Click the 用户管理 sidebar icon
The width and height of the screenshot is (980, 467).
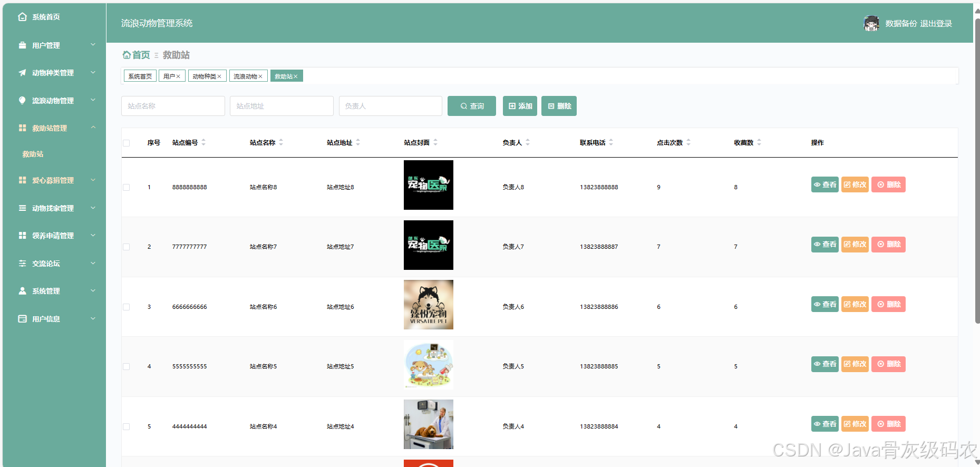[22, 45]
